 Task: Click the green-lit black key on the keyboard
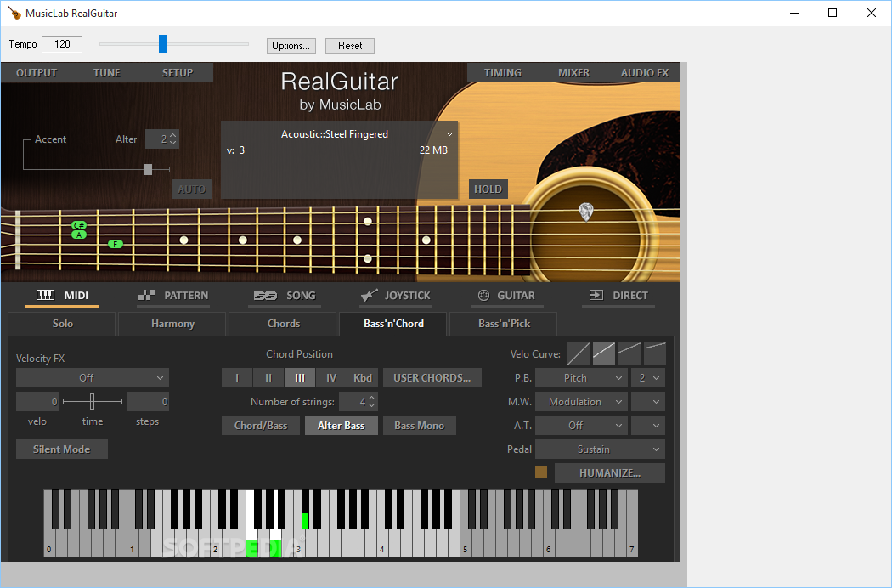(x=305, y=510)
